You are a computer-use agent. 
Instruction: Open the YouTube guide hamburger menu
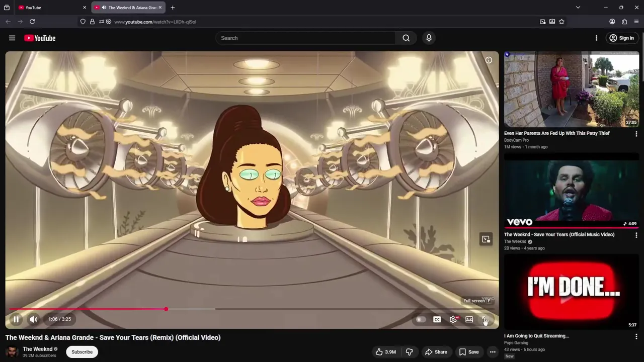click(x=12, y=38)
